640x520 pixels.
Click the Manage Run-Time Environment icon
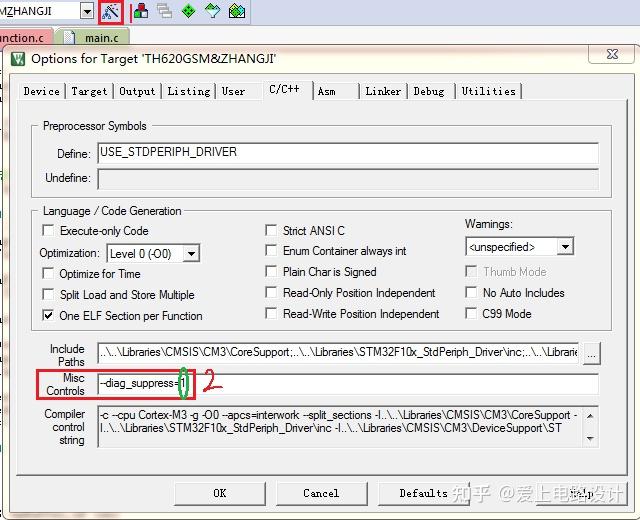coord(188,11)
